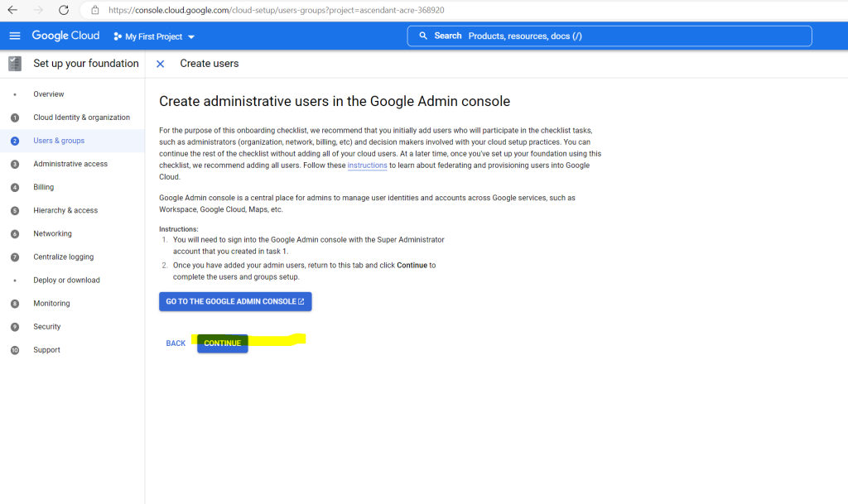Click the CONTINUE button
The width and height of the screenshot is (848, 504).
(222, 343)
